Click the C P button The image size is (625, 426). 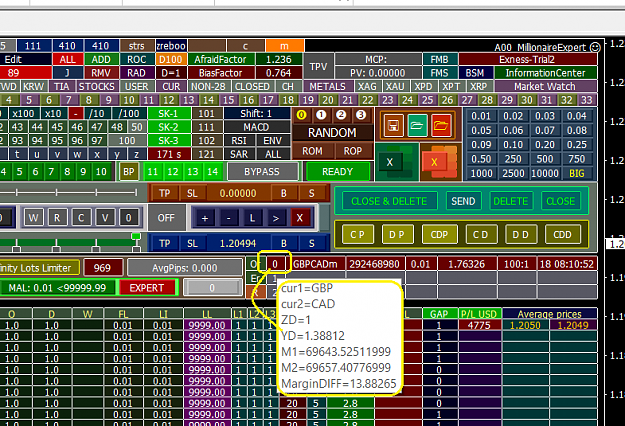[358, 234]
